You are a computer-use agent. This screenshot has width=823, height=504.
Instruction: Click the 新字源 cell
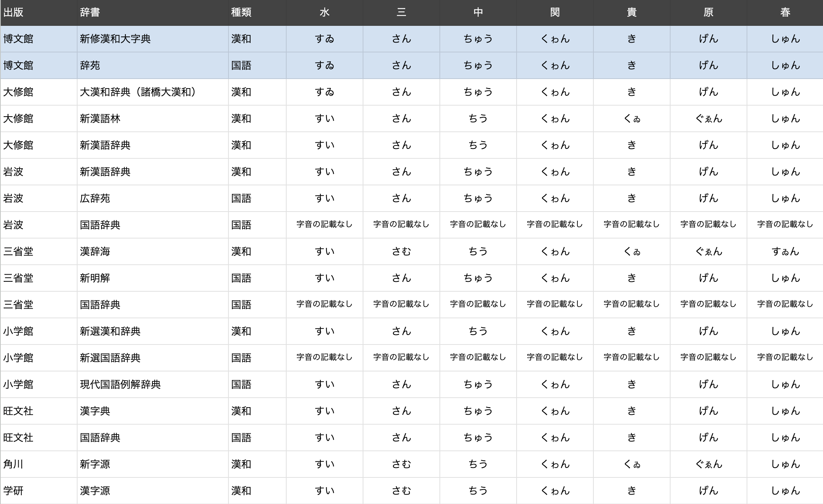click(152, 464)
